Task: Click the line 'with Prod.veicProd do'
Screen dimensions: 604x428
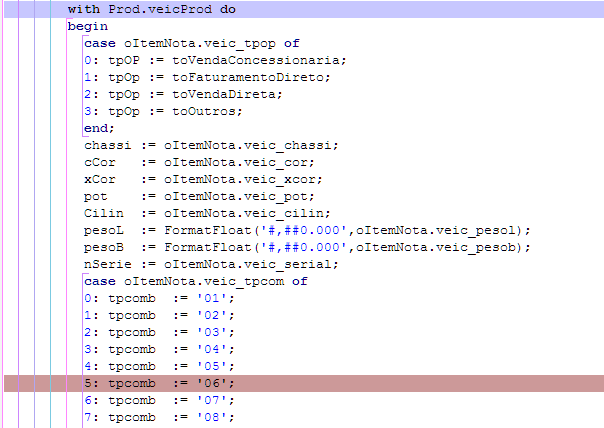Action: click(152, 9)
